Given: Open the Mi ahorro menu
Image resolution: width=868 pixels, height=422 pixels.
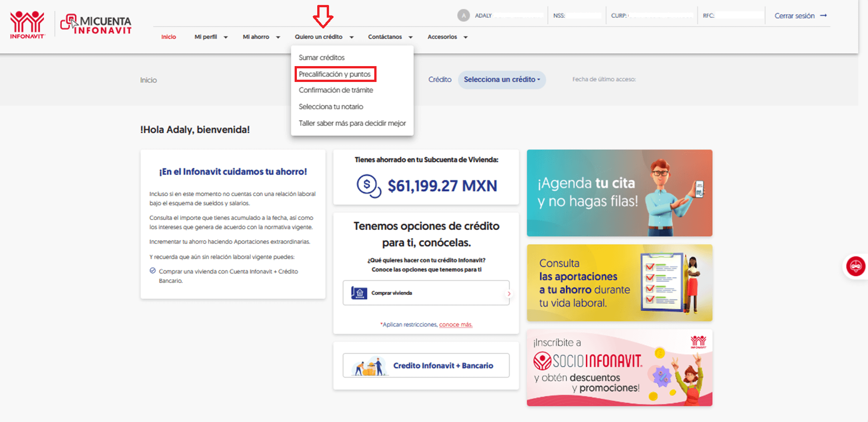Looking at the screenshot, I should (256, 37).
